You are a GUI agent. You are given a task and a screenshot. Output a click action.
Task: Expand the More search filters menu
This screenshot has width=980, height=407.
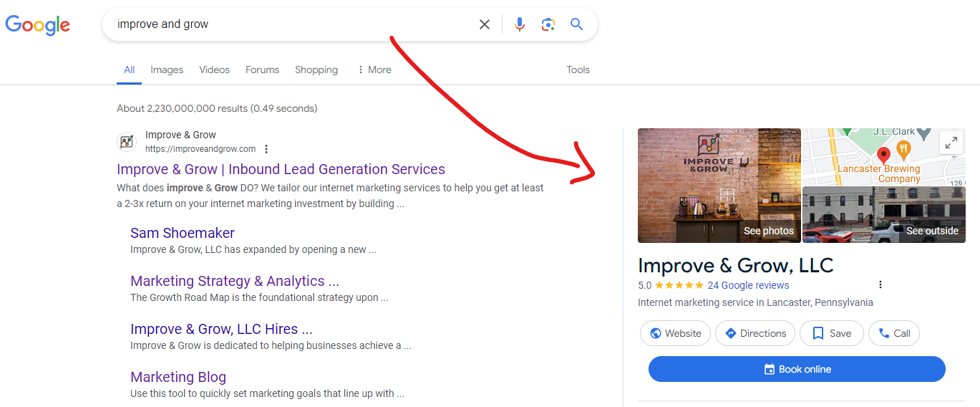374,70
